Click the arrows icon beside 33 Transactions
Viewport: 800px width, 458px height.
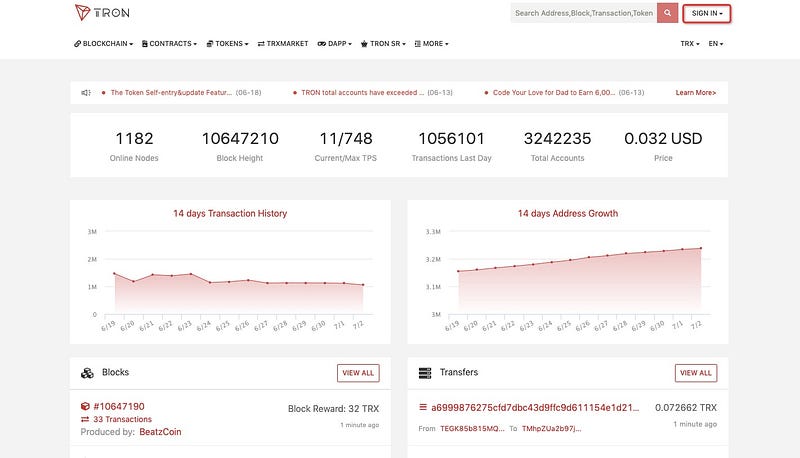(x=85, y=419)
